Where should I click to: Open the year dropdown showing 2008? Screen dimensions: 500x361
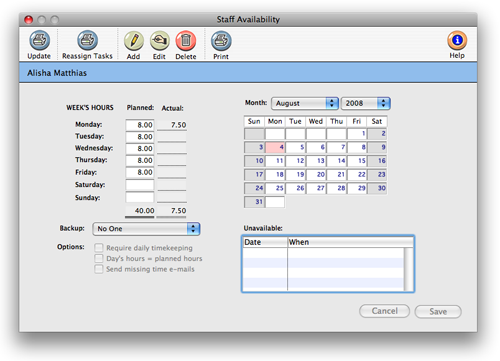366,103
